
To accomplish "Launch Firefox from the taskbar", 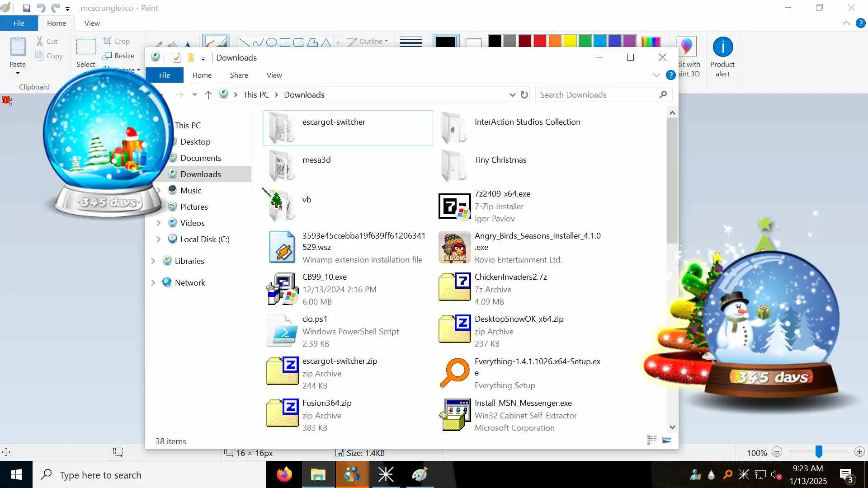I will click(x=284, y=475).
